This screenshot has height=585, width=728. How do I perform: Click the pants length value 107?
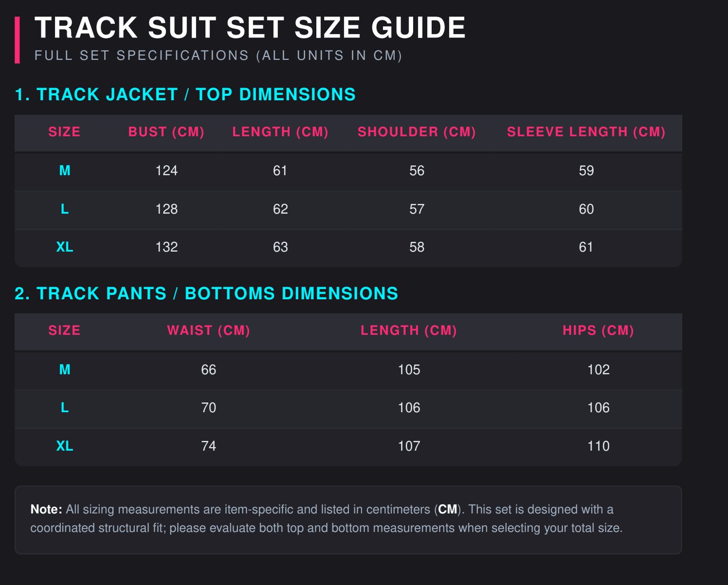pyautogui.click(x=409, y=446)
